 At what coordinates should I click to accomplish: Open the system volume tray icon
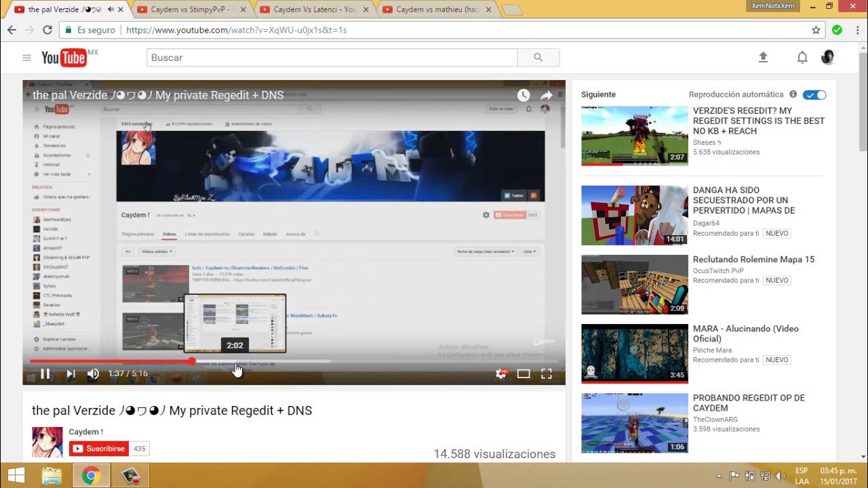click(780, 476)
